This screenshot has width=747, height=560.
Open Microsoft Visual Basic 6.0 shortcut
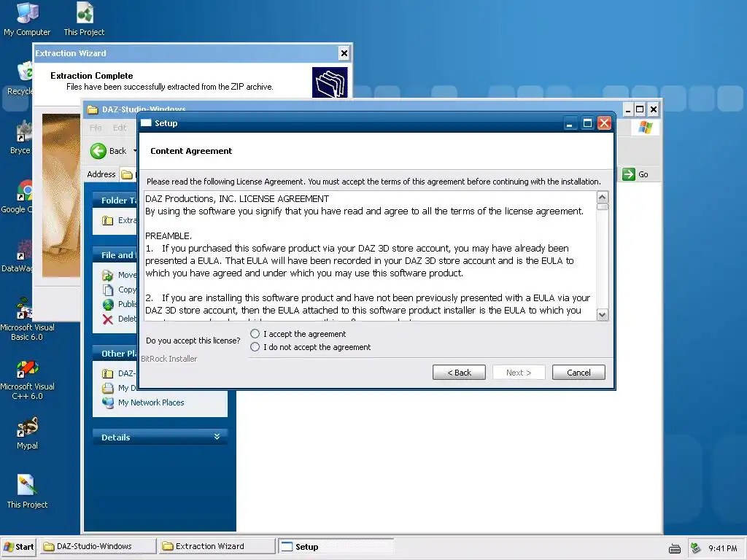point(27,319)
